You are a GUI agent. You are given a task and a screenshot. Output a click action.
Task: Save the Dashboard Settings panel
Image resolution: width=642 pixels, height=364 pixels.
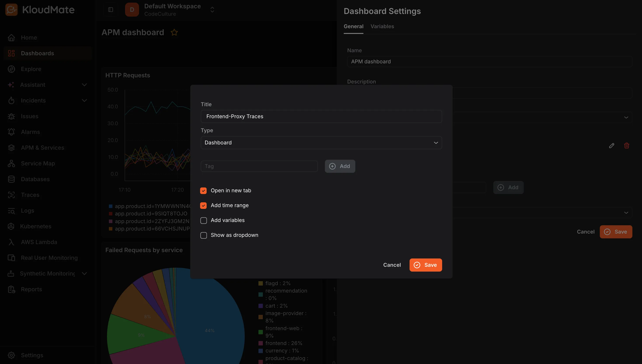click(x=616, y=232)
